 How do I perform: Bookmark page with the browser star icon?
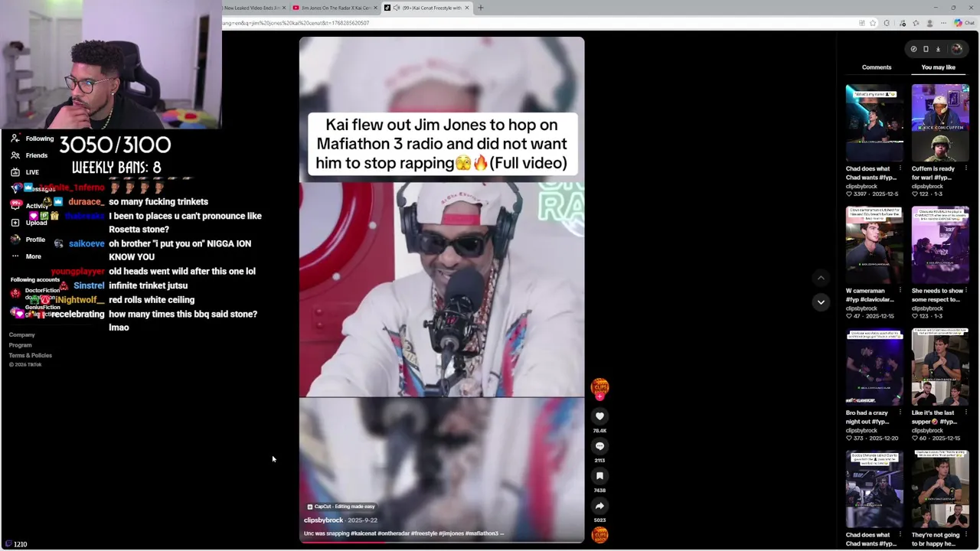[x=873, y=23]
